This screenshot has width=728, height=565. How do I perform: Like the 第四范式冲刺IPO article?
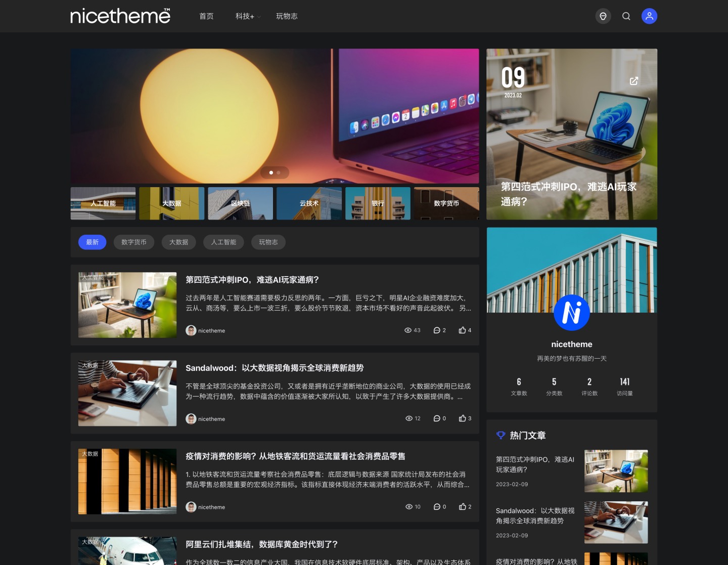[x=462, y=330]
